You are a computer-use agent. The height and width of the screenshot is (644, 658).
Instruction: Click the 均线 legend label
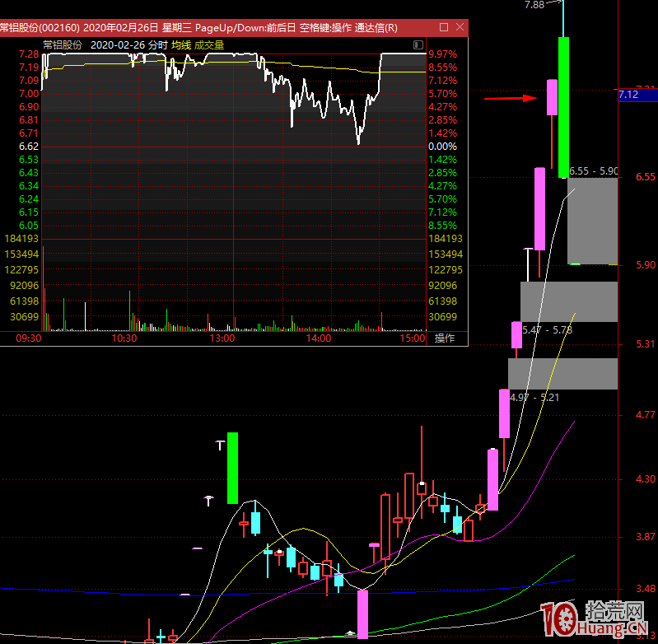[x=181, y=45]
